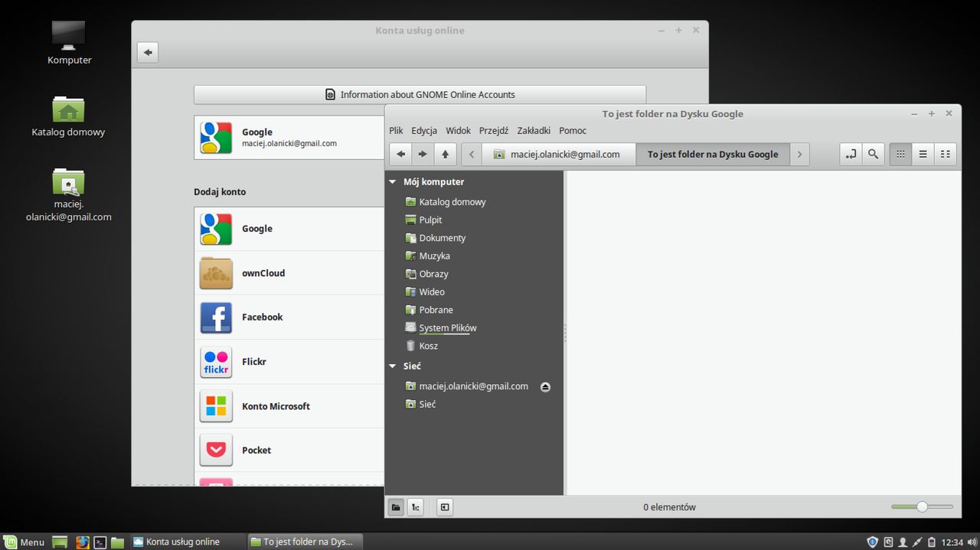Show places in the sidebar
Image resolution: width=980 pixels, height=550 pixels.
(x=396, y=506)
